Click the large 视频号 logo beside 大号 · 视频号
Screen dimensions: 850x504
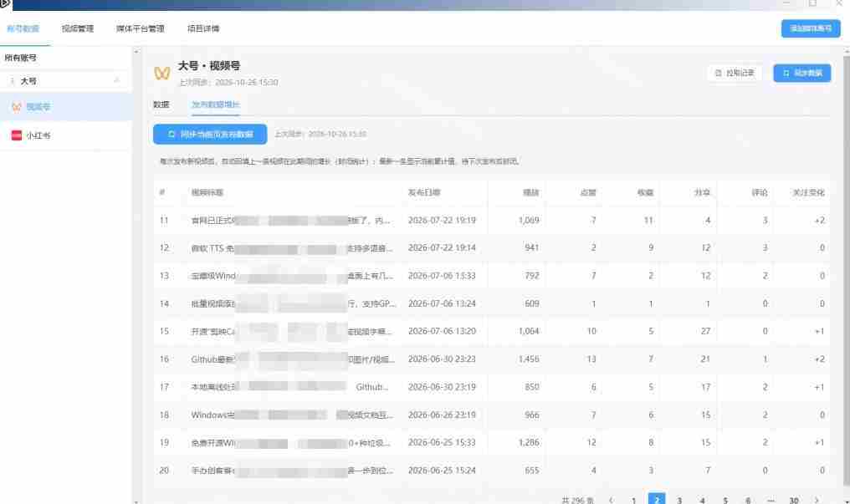click(x=162, y=73)
